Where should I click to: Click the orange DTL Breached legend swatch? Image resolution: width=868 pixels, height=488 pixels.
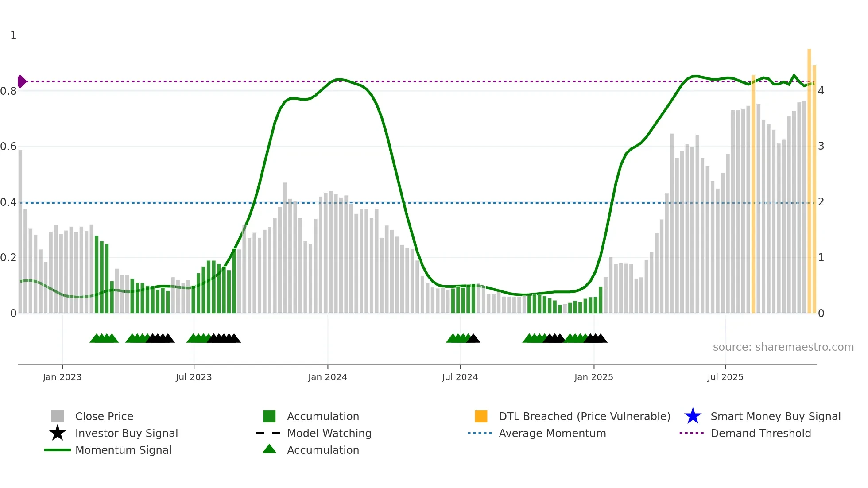pyautogui.click(x=481, y=416)
